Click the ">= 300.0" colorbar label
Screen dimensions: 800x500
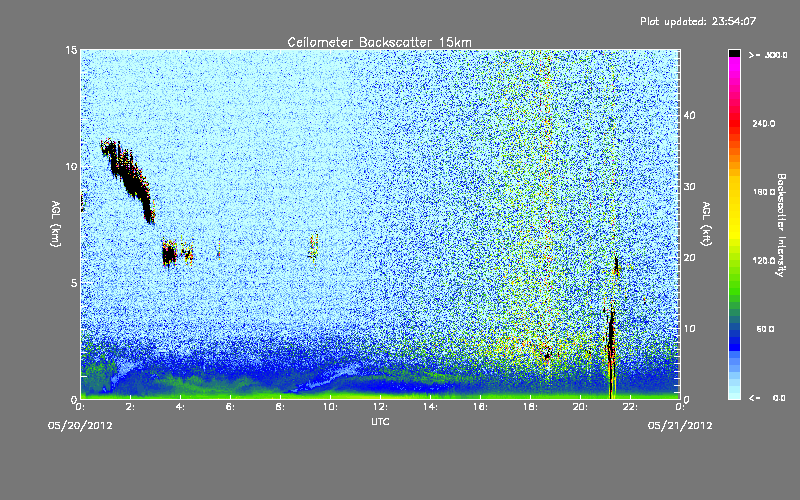tap(768, 55)
